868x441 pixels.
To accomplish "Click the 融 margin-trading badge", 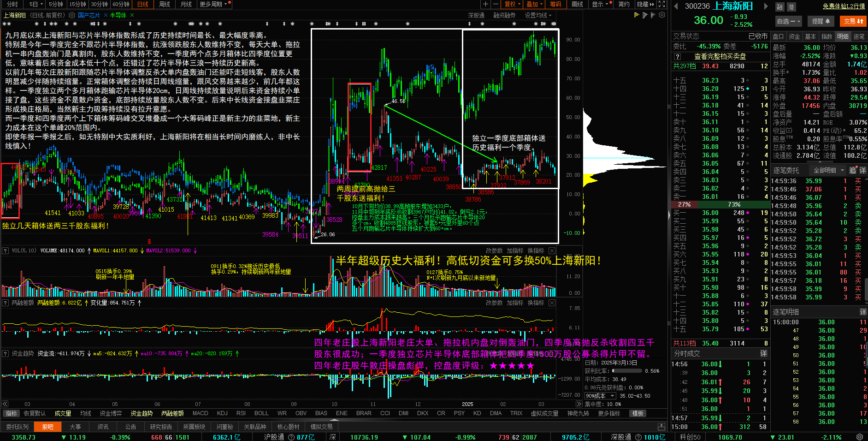I will coord(780,7).
